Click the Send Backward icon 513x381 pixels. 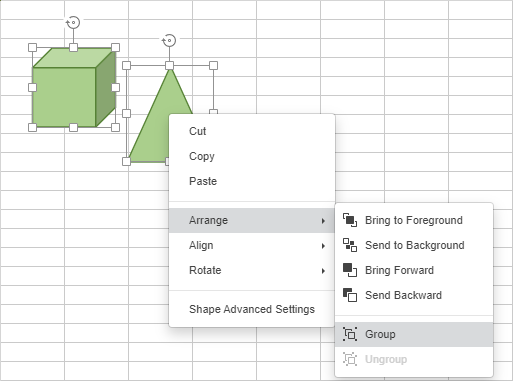pos(350,295)
